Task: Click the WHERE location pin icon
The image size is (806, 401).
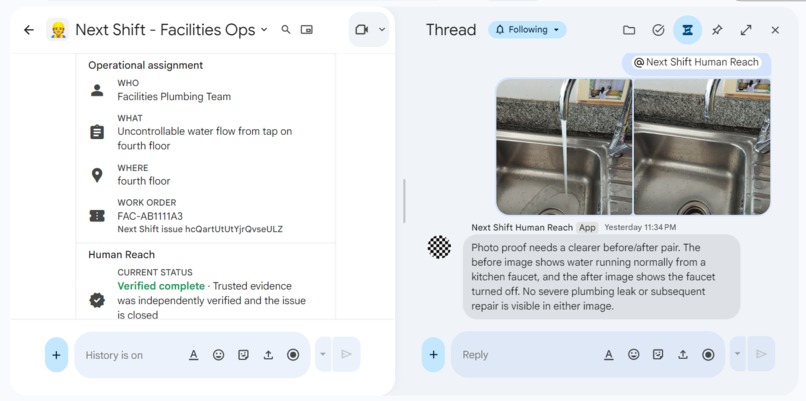Action: click(x=97, y=175)
